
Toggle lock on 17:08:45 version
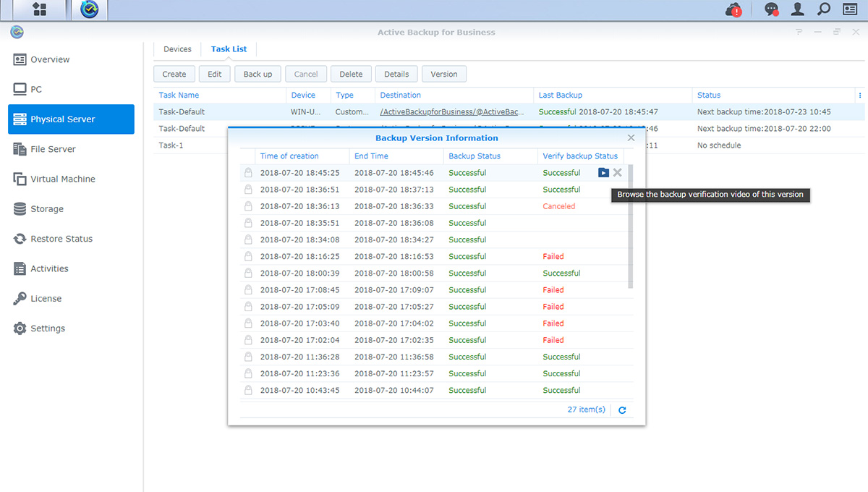tap(248, 290)
